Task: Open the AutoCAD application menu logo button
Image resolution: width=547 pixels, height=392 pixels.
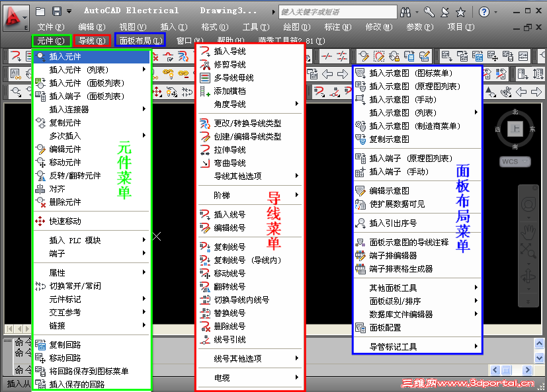Action: pyautogui.click(x=15, y=17)
